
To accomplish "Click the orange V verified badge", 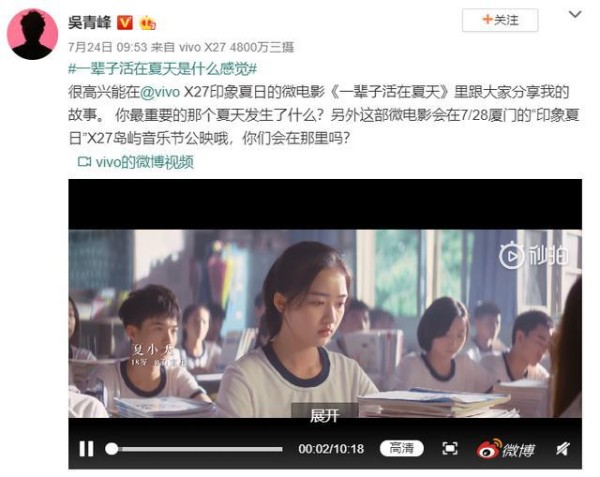I will pyautogui.click(x=125, y=23).
